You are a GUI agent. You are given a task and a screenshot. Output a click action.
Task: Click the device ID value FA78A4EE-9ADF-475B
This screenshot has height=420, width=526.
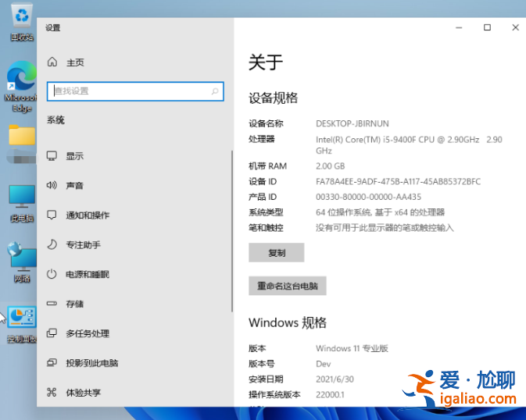point(398,181)
